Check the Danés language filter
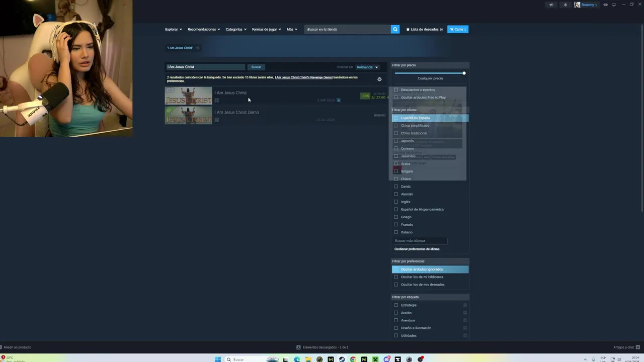The height and width of the screenshot is (362, 644). [396, 187]
